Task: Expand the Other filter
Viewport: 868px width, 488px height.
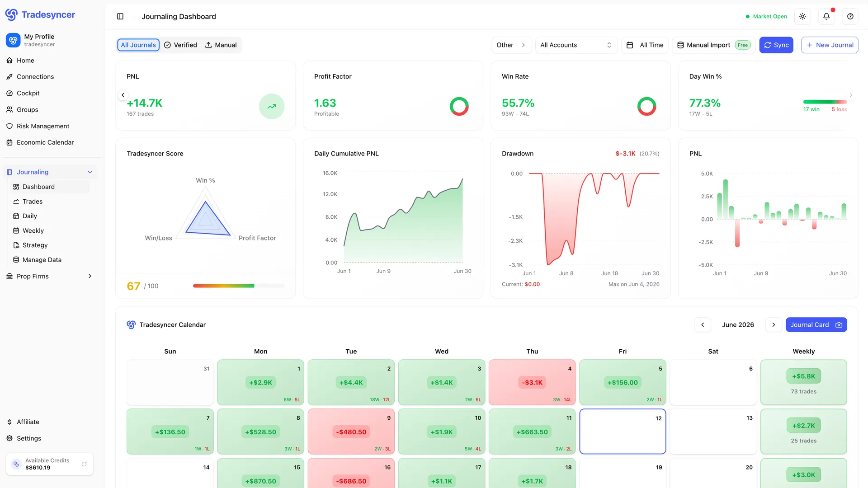Action: tap(511, 45)
